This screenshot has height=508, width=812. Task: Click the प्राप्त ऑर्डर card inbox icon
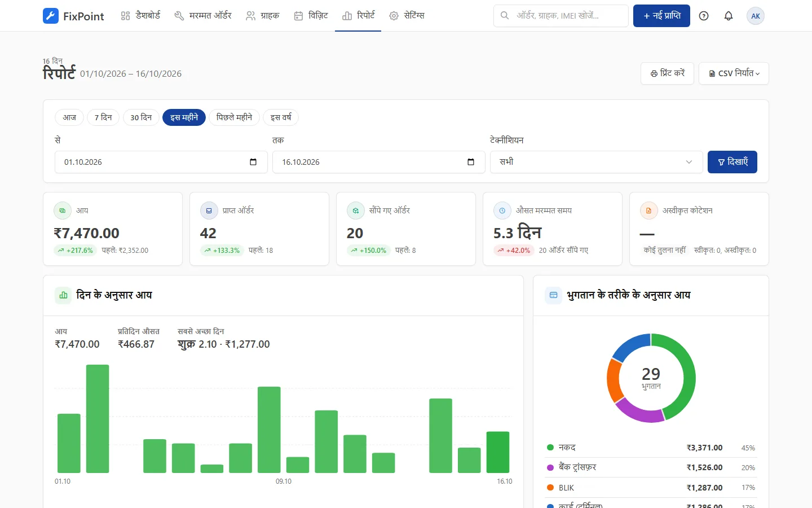click(209, 211)
